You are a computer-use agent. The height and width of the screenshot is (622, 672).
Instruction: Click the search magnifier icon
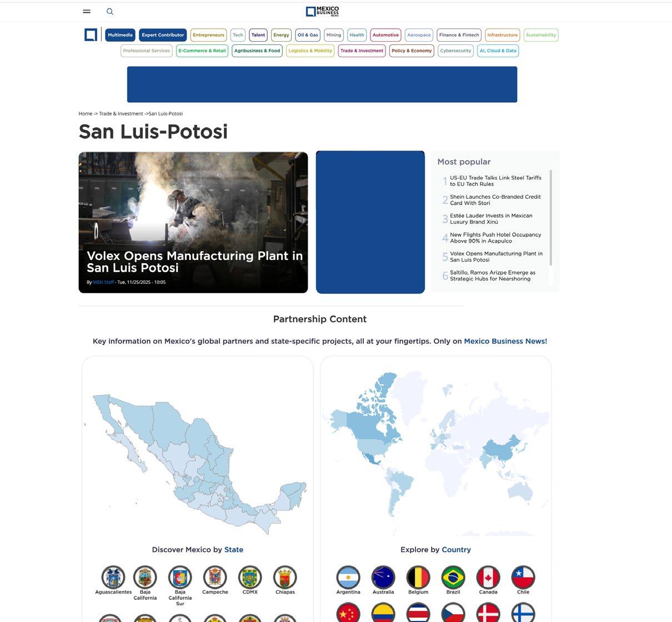tap(110, 11)
